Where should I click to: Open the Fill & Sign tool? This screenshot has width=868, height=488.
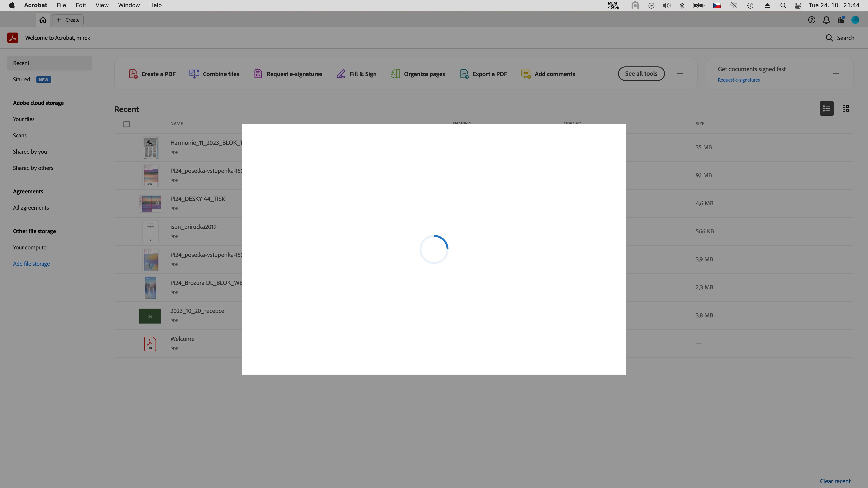(x=356, y=74)
